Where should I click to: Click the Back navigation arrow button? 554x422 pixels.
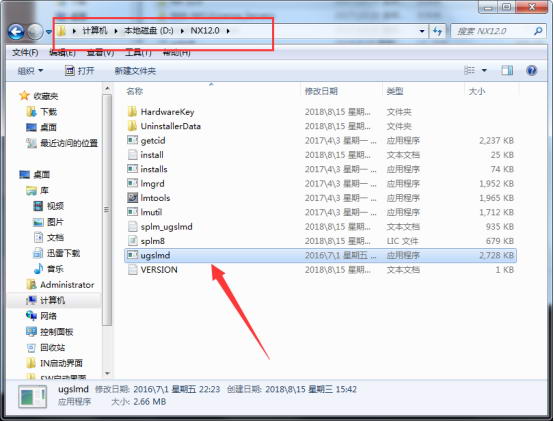[16, 32]
